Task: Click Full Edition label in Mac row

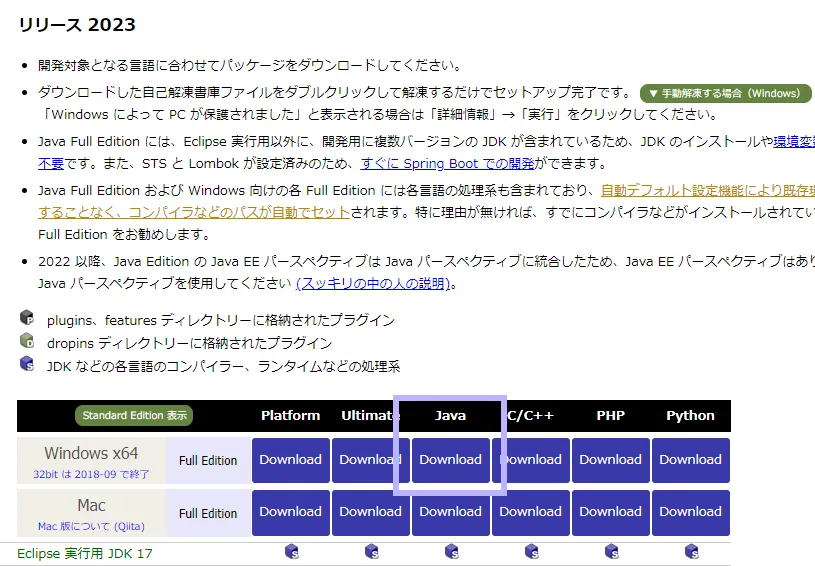Action: pyautogui.click(x=208, y=514)
